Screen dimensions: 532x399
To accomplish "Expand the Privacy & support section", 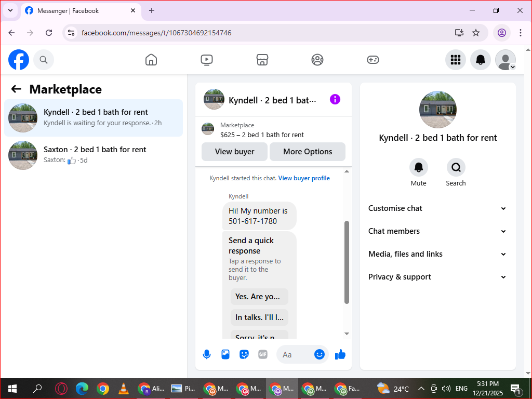I will click(x=437, y=277).
